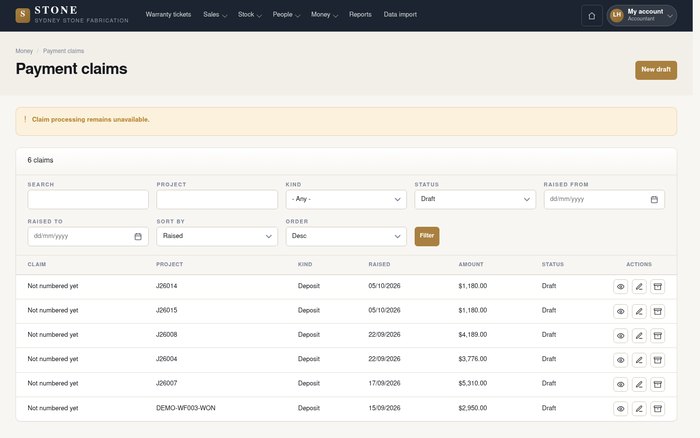
Task: View the J26014 draft claim
Action: [x=621, y=287]
